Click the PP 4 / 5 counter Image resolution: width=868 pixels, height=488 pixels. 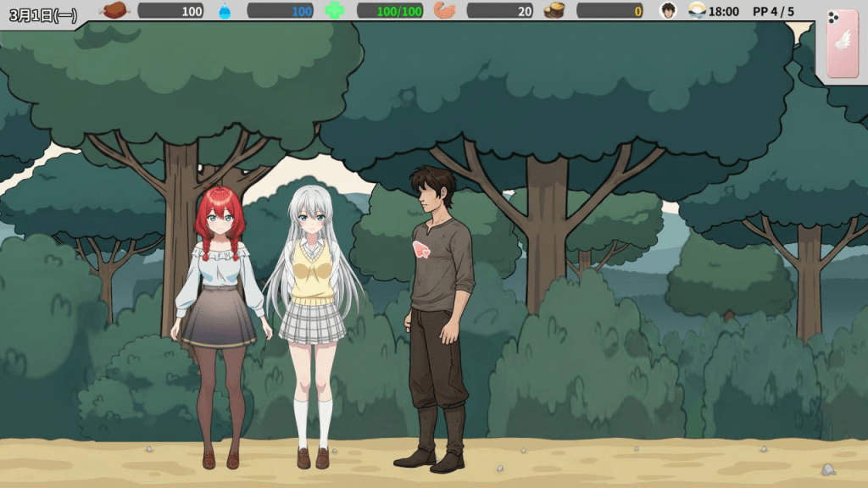coord(773,12)
